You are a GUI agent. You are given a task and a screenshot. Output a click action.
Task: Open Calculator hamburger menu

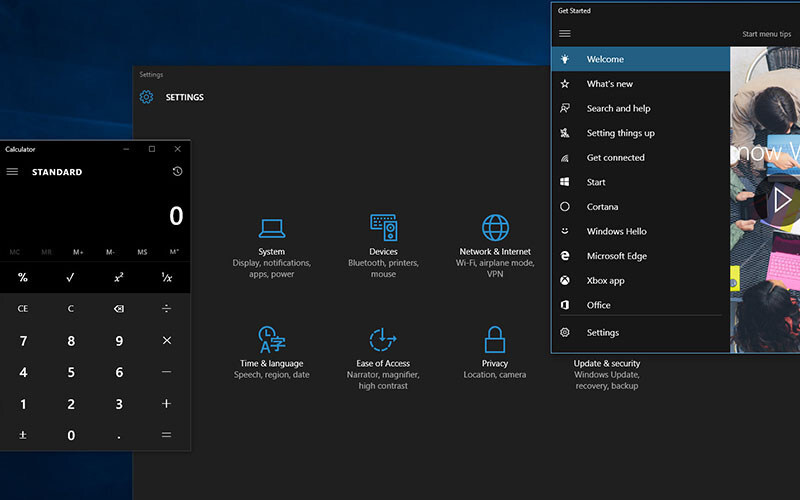[x=12, y=172]
